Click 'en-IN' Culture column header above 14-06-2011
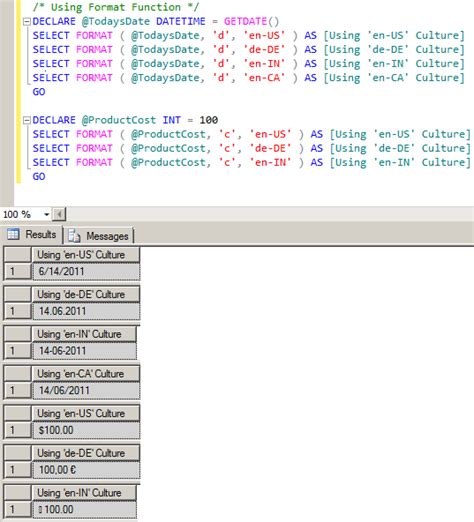Viewport: 474px width, 522px height. 84,334
